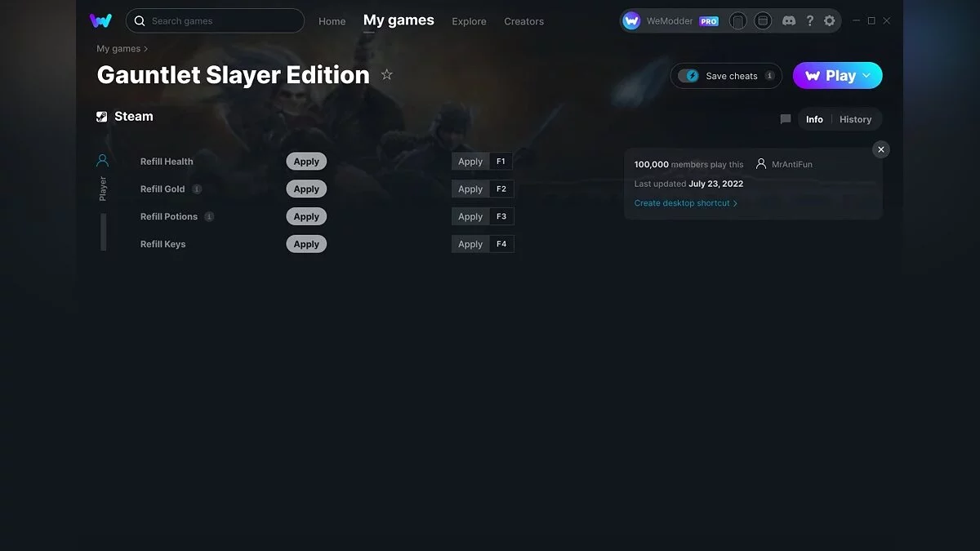Show info for Refill Gold cheat

point(197,189)
